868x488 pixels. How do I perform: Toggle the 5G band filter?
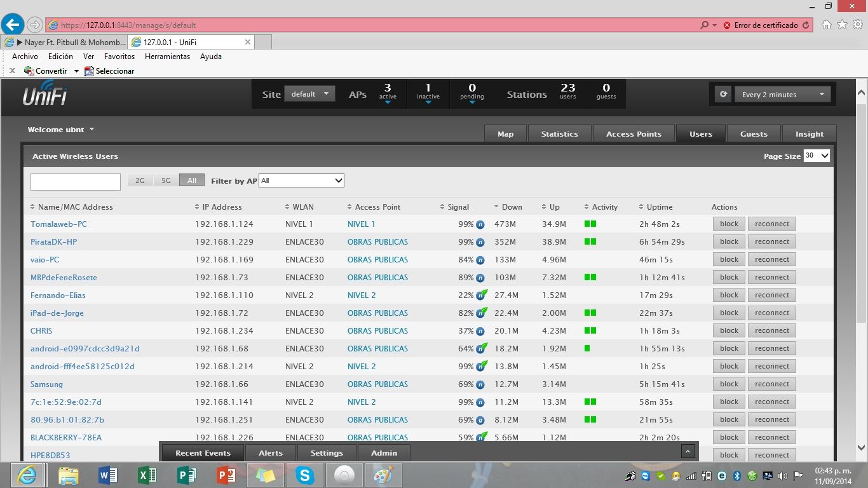tap(166, 180)
